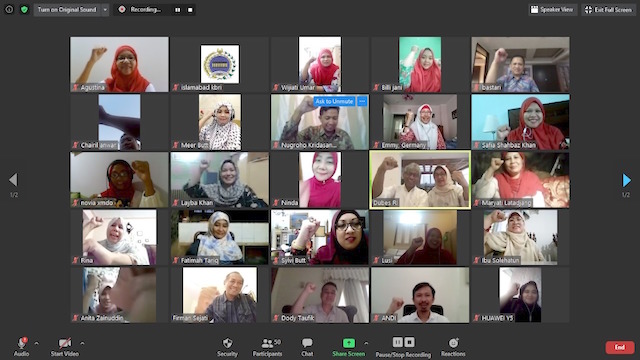Click the Recording... status label
The width and height of the screenshot is (640, 360).
(x=146, y=9)
